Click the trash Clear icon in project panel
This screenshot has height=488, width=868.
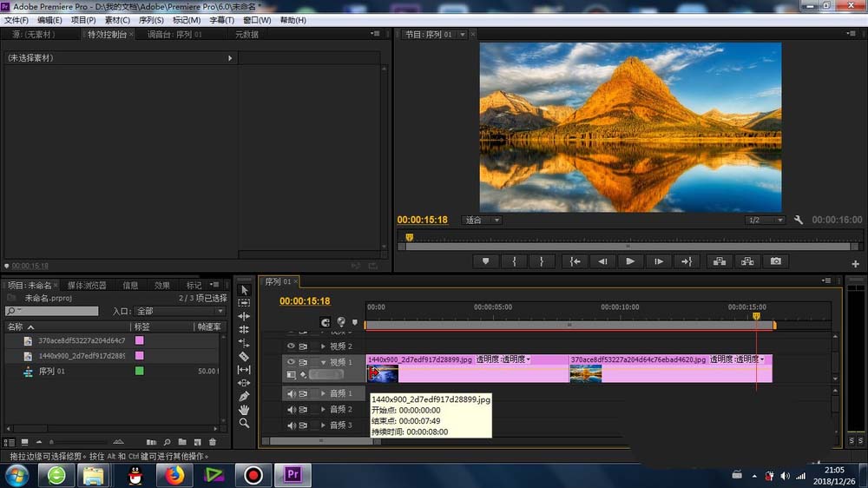click(213, 442)
